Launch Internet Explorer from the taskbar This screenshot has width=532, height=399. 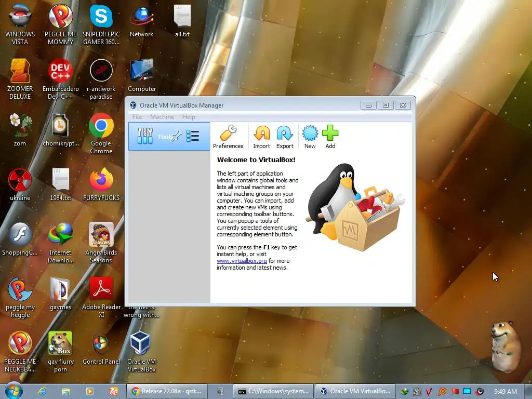(42, 391)
